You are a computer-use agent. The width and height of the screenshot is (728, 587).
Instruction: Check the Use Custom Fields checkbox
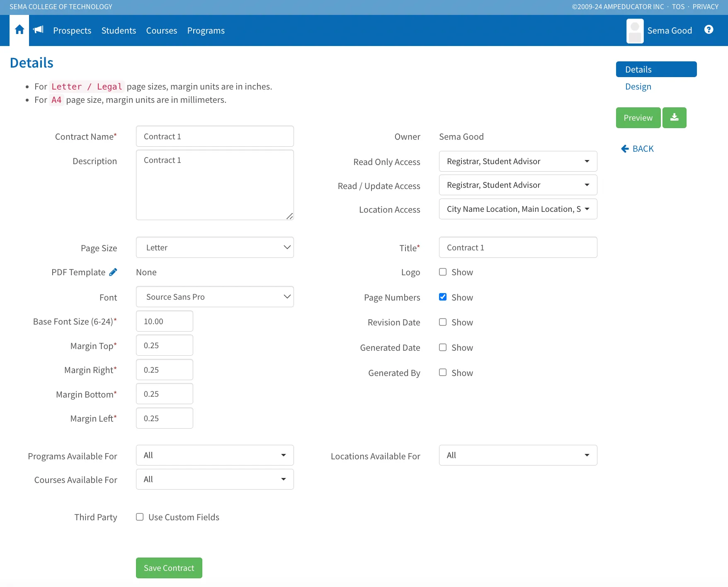click(x=140, y=517)
